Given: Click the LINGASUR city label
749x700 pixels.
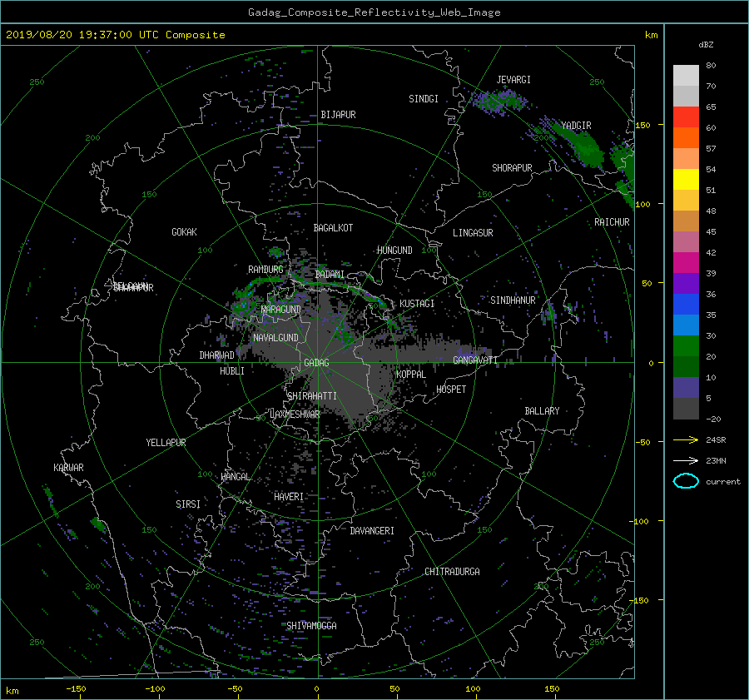Looking at the screenshot, I should tap(473, 233).
